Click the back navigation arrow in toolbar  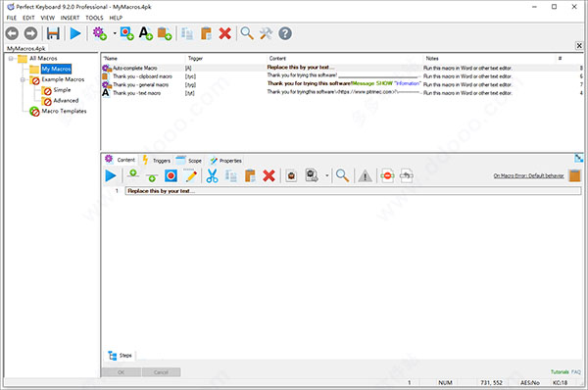click(12, 33)
